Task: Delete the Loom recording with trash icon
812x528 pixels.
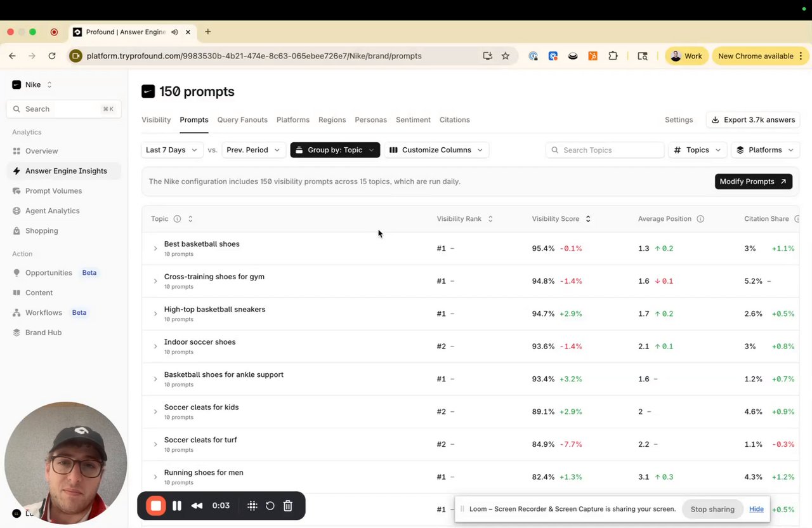Action: coord(287,506)
